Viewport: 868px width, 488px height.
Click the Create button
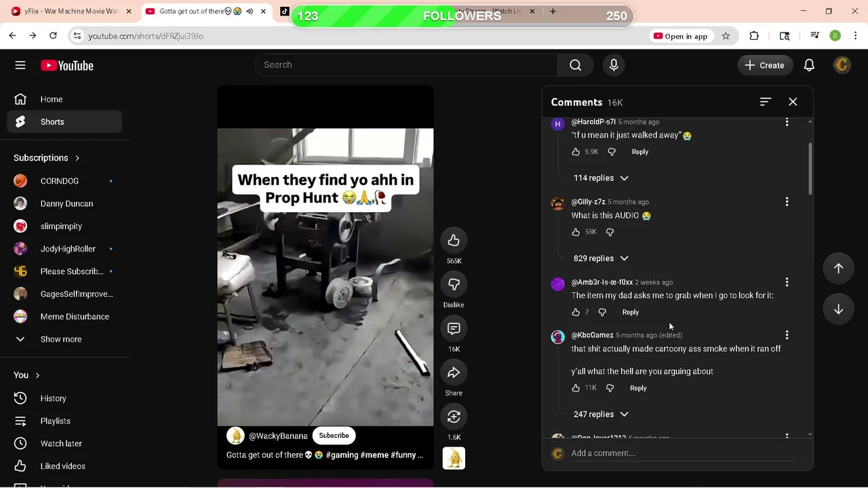click(x=765, y=65)
